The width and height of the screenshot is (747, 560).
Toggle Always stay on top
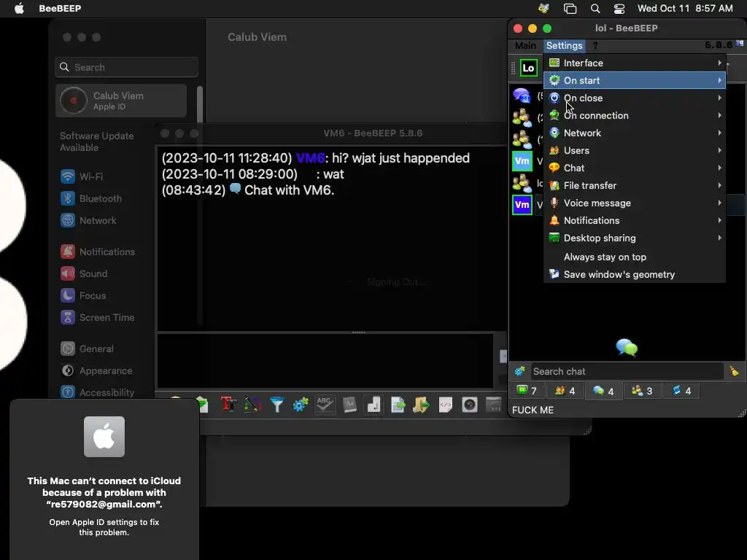[635, 257]
